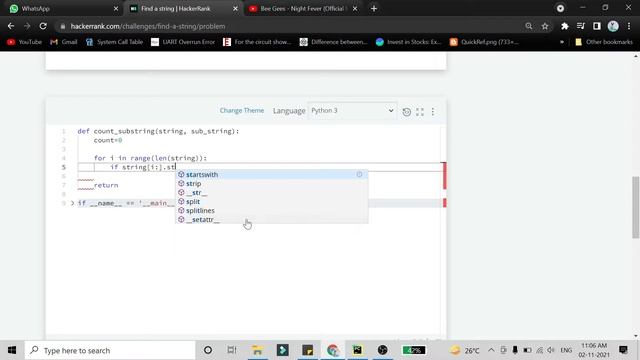Open the Python 3 language dropdown

(x=352, y=111)
